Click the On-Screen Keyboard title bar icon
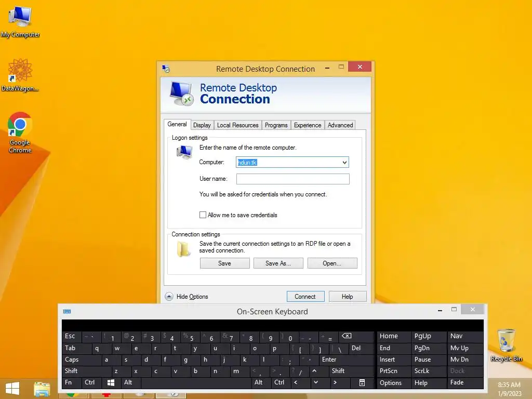 tap(67, 312)
